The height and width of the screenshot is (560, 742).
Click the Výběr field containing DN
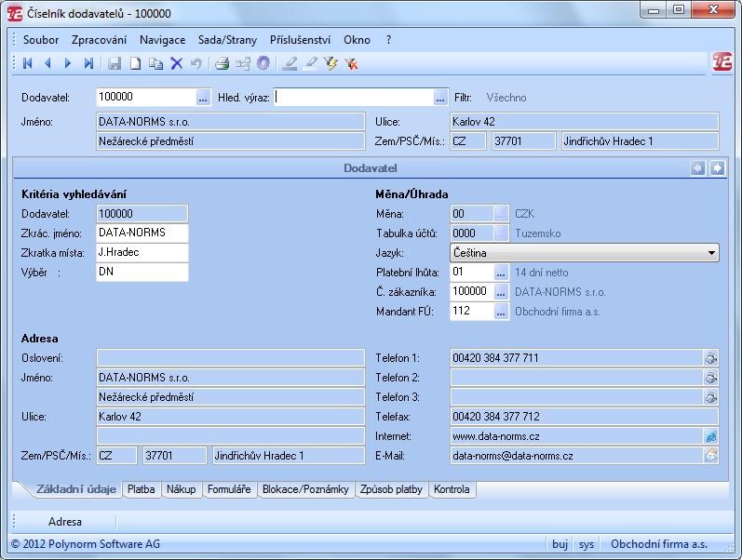(142, 272)
